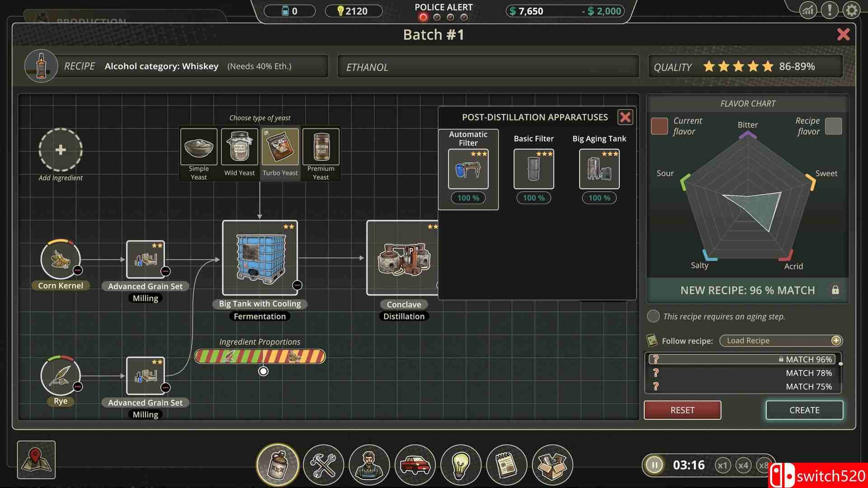Screen dimensions: 868x488
Task: Set game speed to x8
Action: pos(763,465)
